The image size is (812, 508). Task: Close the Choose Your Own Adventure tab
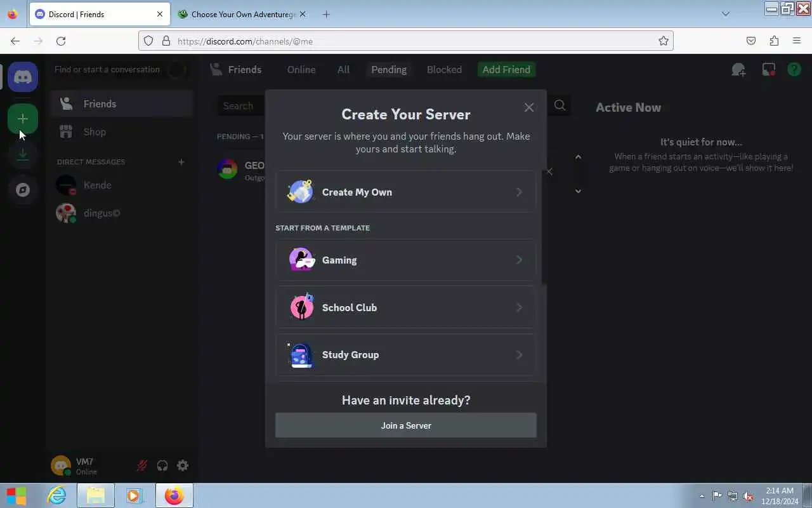302,14
